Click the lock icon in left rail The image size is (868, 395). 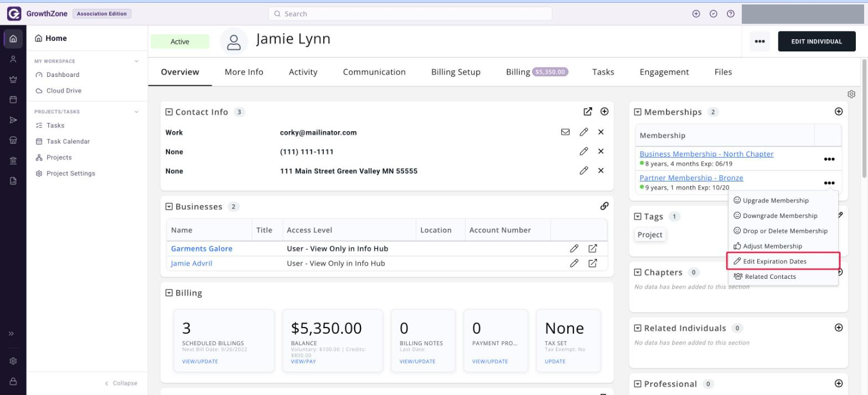coord(13,381)
